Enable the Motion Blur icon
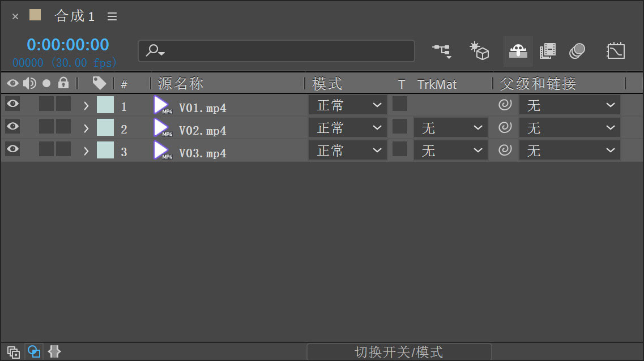The height and width of the screenshot is (361, 644). click(577, 51)
